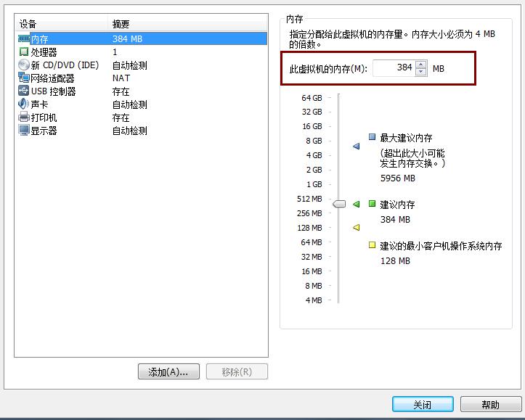
Task: Select the 新 CD/DVD (IDE) row label
Action: (x=65, y=65)
